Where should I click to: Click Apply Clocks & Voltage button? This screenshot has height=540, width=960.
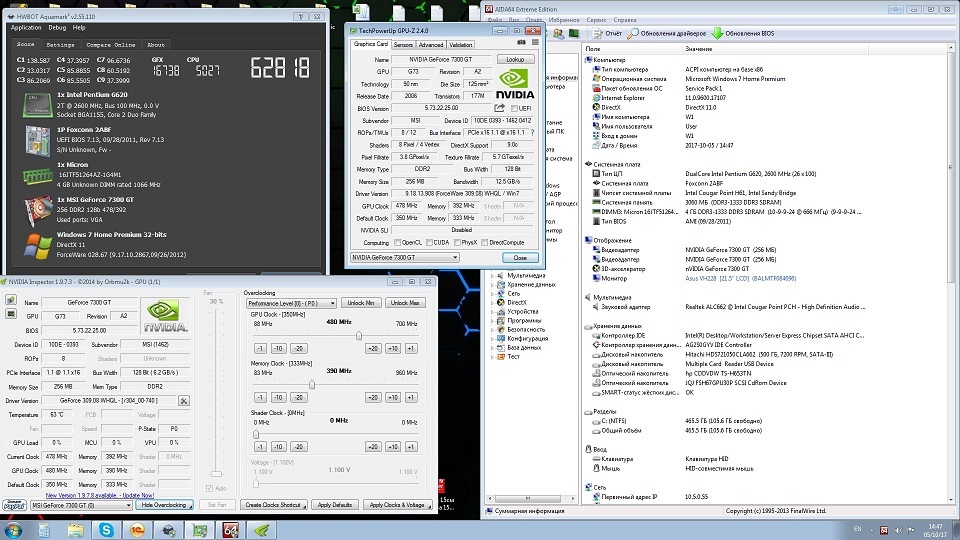point(397,505)
